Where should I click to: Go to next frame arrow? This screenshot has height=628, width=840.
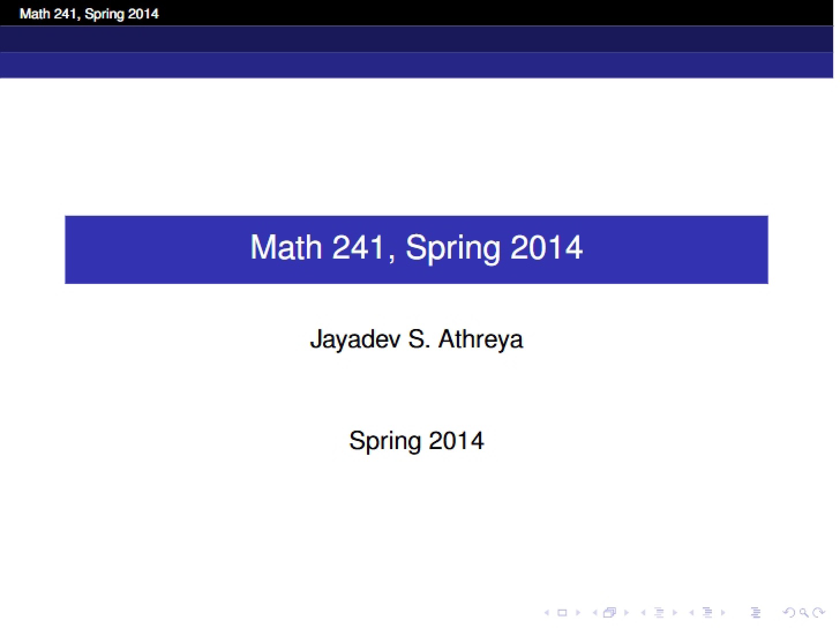point(627,613)
